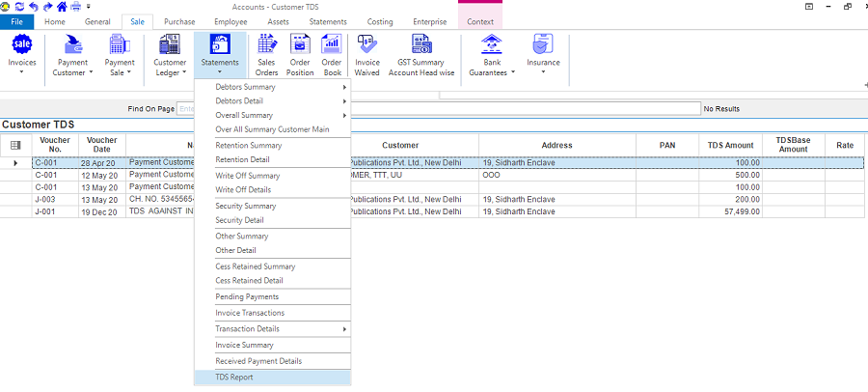This screenshot has height=392, width=868.
Task: Expand the Debtors Summary submenu
Action: point(280,87)
